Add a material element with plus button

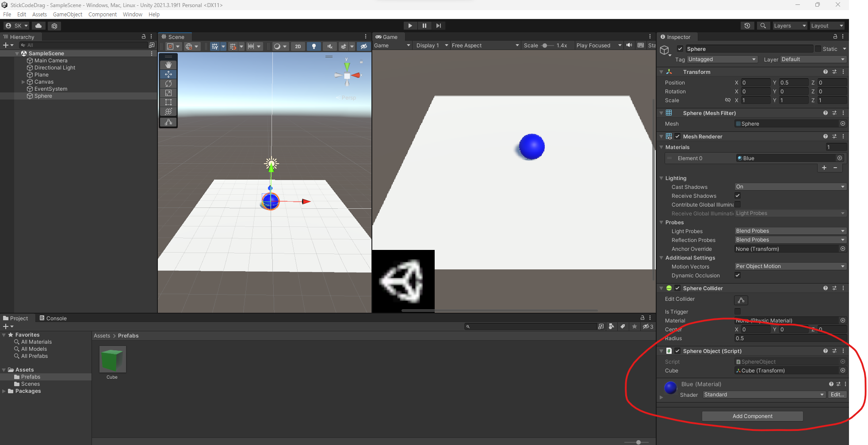[824, 168]
